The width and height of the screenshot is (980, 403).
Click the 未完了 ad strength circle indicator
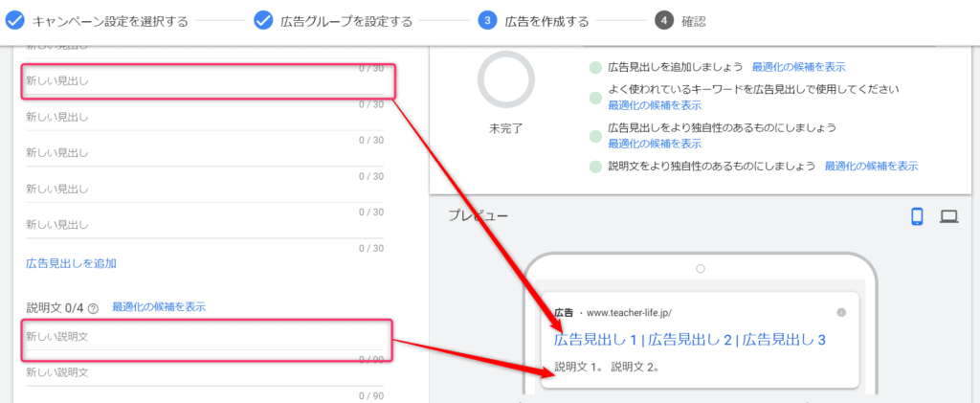point(506,79)
